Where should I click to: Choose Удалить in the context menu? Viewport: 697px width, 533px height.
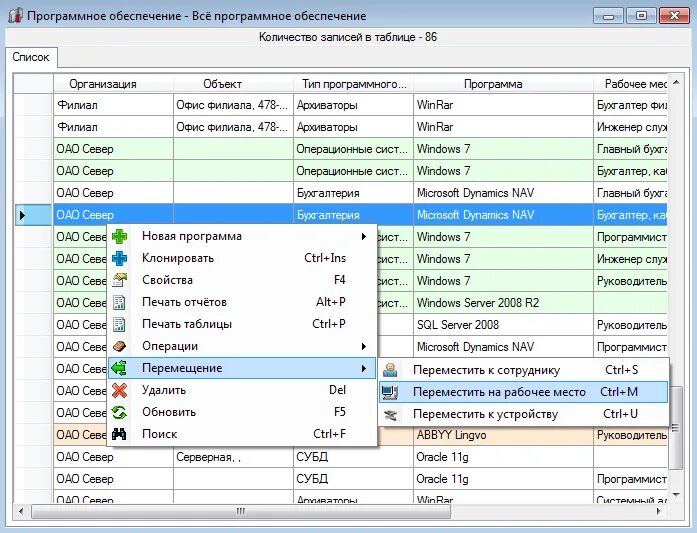[x=242, y=390]
